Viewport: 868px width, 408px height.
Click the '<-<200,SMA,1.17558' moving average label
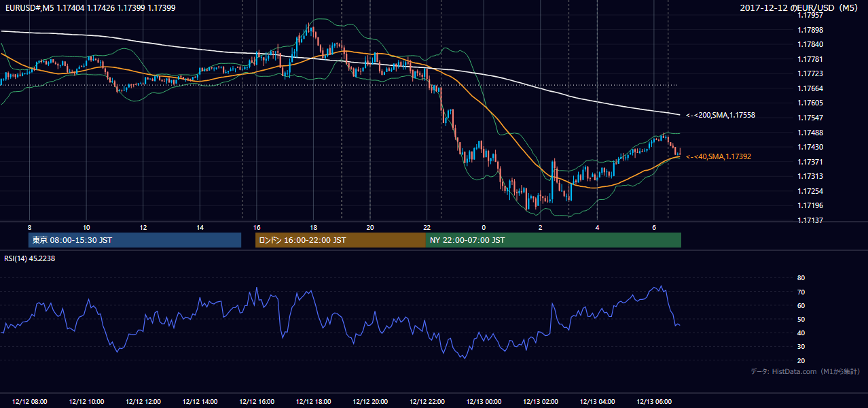[721, 116]
